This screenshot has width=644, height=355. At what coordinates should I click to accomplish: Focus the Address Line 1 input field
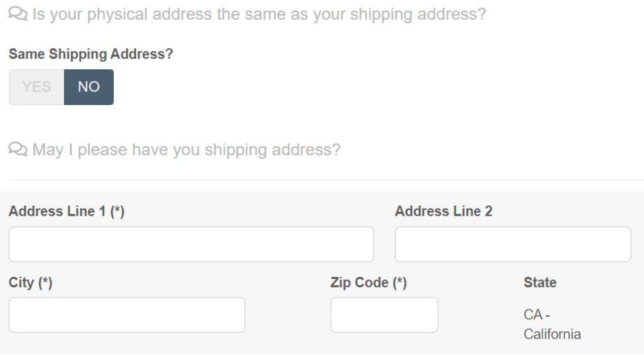tap(191, 244)
